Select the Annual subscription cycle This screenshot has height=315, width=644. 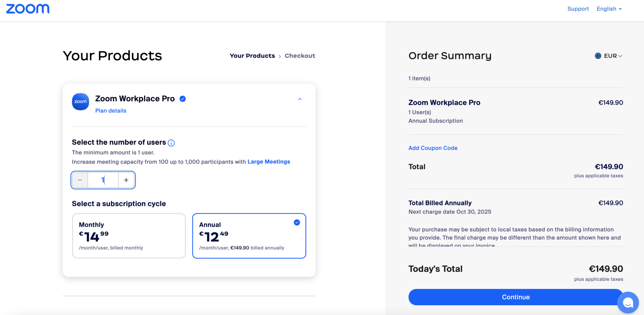(249, 236)
